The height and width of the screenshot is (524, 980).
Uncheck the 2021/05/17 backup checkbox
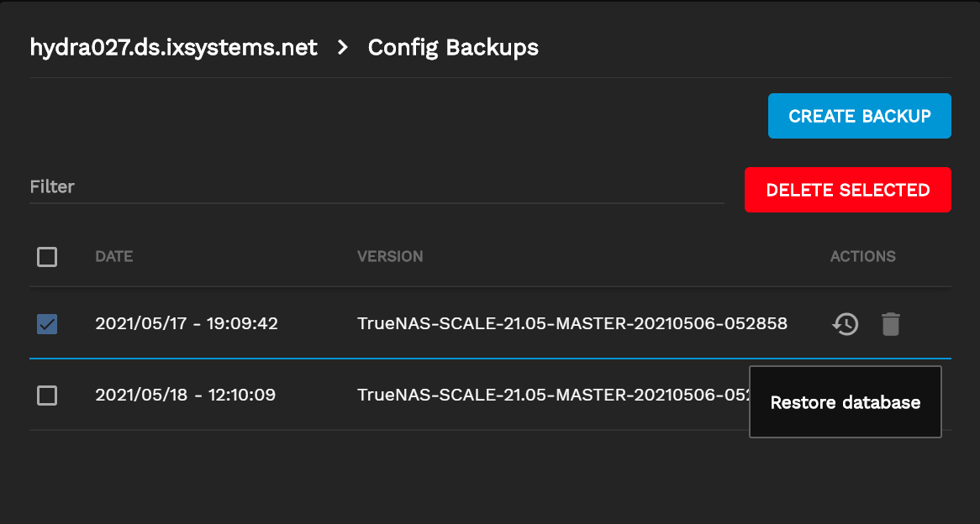[x=47, y=324]
